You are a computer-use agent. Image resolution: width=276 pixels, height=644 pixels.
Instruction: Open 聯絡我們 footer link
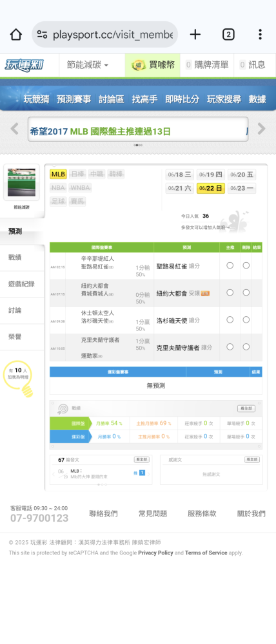pos(103,513)
